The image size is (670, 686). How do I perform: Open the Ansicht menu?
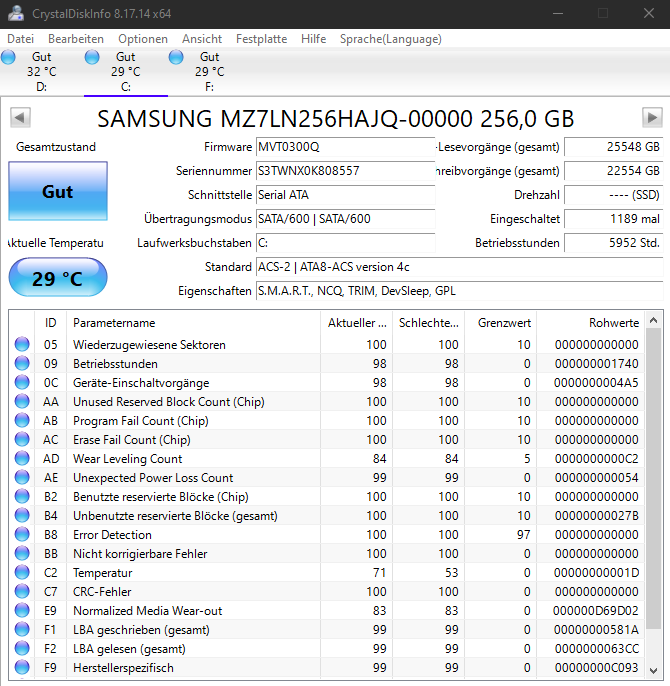[202, 39]
